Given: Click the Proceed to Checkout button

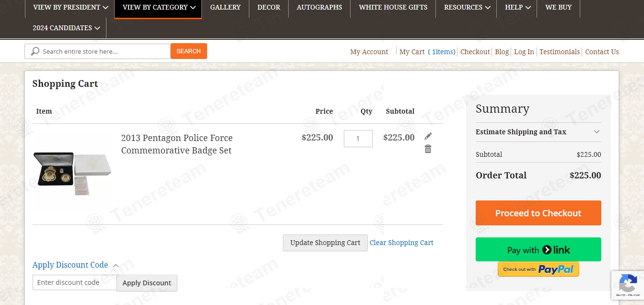Looking at the screenshot, I should click(x=538, y=212).
